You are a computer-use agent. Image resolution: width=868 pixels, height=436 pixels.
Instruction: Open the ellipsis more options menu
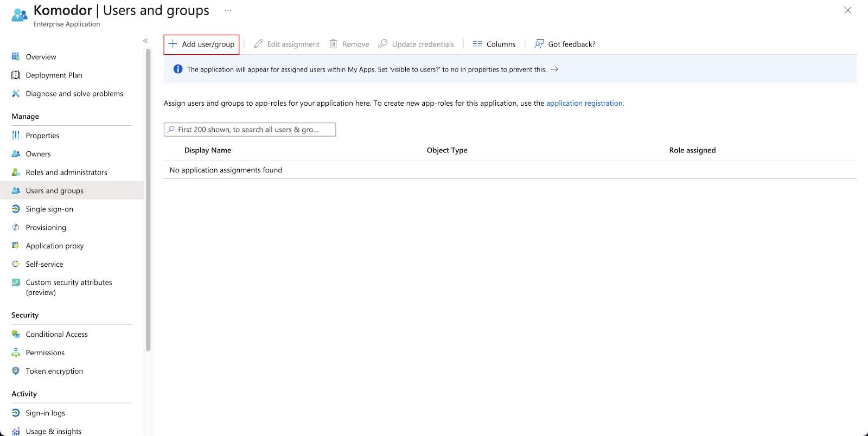pos(228,10)
